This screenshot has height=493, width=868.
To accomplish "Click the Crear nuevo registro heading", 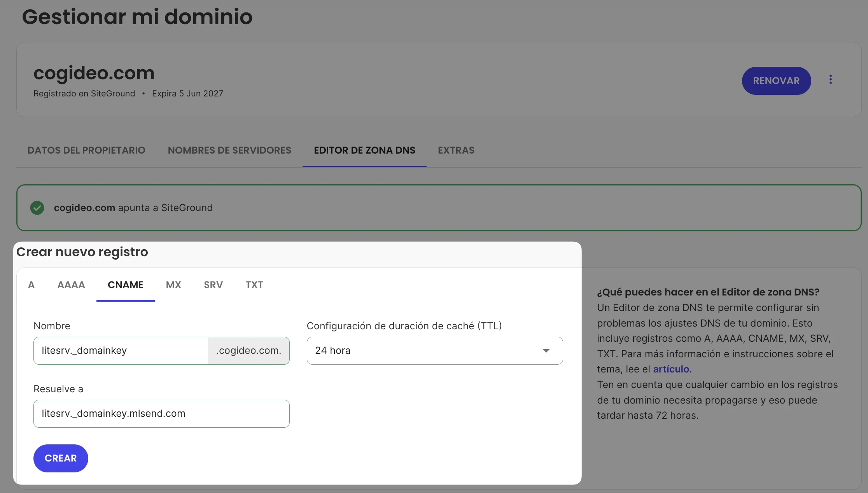I will 82,252.
